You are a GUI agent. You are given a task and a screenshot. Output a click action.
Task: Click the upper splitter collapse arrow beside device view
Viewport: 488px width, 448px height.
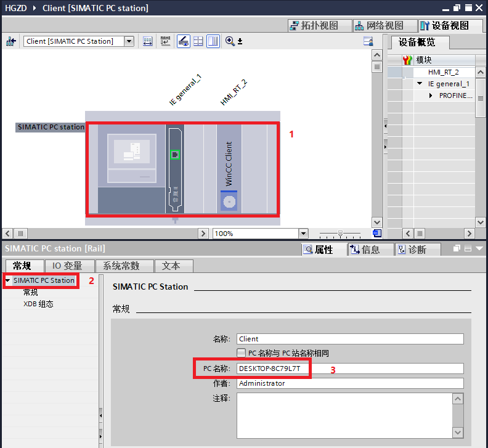[x=385, y=126]
